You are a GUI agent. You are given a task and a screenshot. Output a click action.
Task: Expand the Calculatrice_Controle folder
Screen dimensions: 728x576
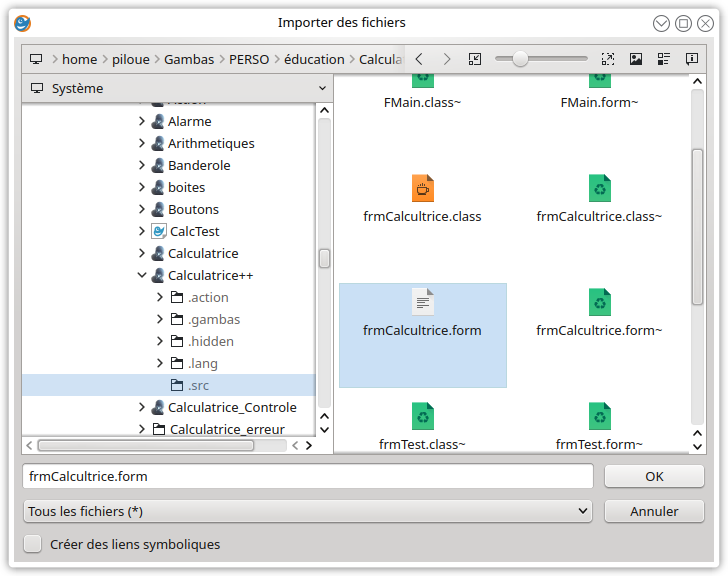coord(142,407)
